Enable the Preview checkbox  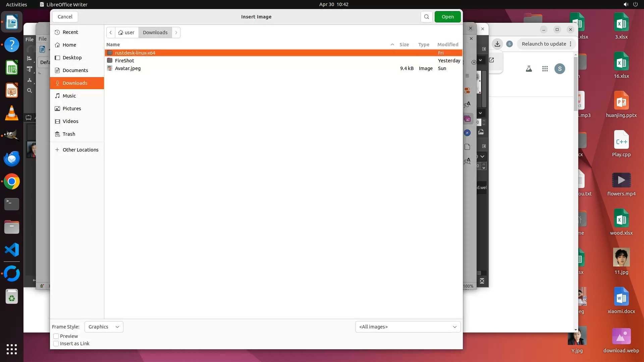[56, 336]
